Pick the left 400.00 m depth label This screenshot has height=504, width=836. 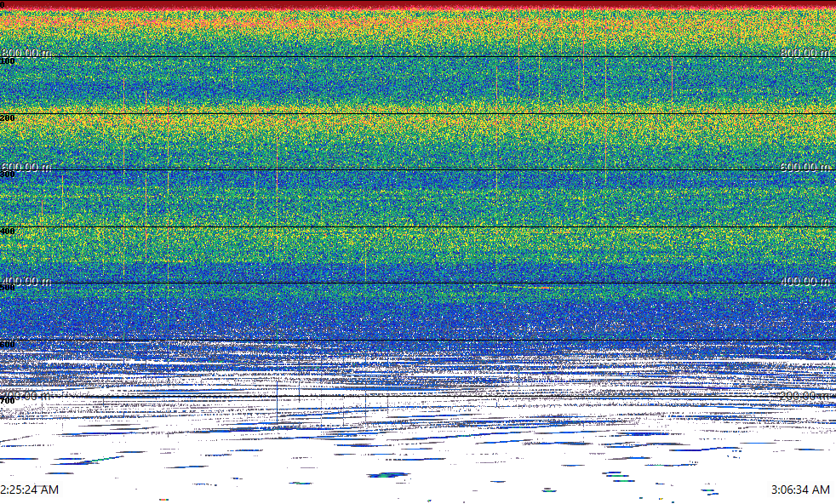click(x=26, y=281)
